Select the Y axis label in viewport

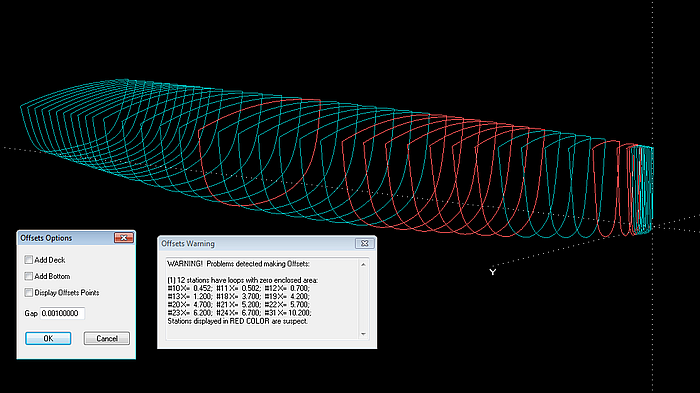pos(492,272)
